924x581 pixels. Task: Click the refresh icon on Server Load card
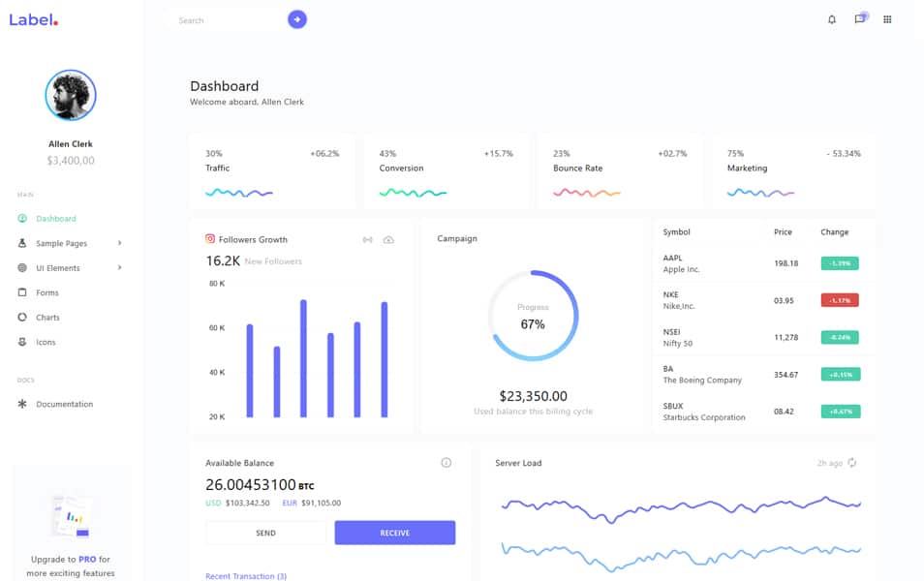(x=851, y=463)
